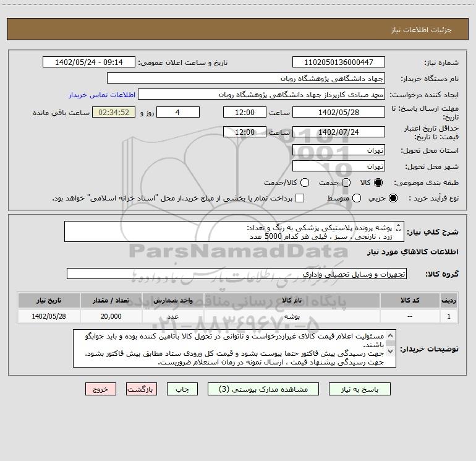The image size is (476, 461).
Task: Click the پوشه item name cell
Action: (292, 316)
